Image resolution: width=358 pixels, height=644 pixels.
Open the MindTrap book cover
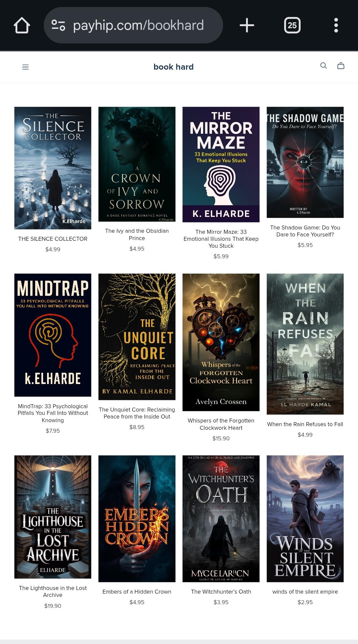(53, 335)
